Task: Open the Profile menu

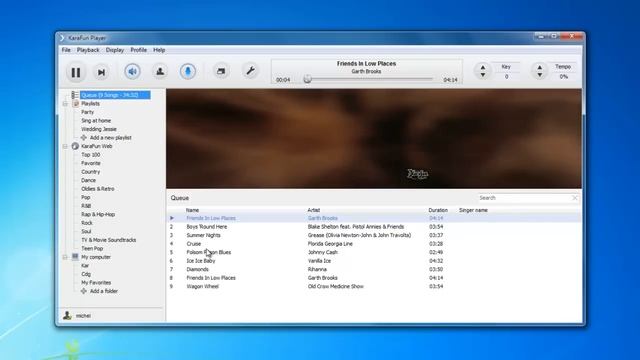Action: tap(138, 50)
